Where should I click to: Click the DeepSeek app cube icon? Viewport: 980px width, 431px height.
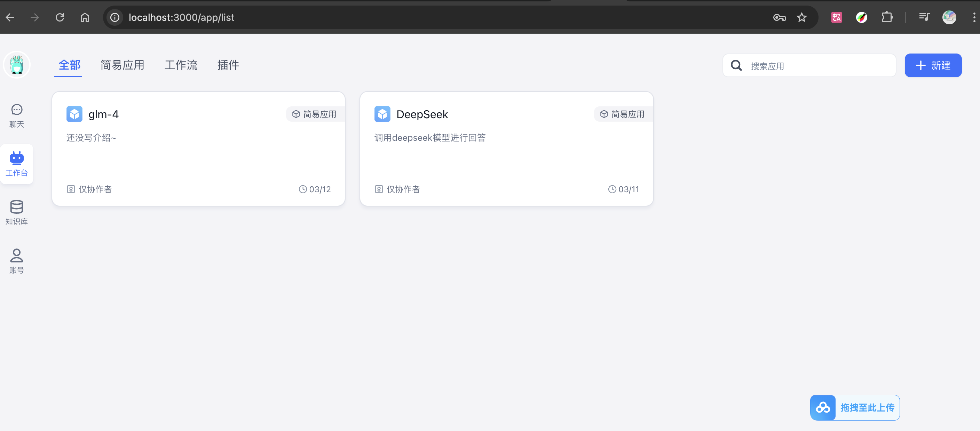click(382, 114)
